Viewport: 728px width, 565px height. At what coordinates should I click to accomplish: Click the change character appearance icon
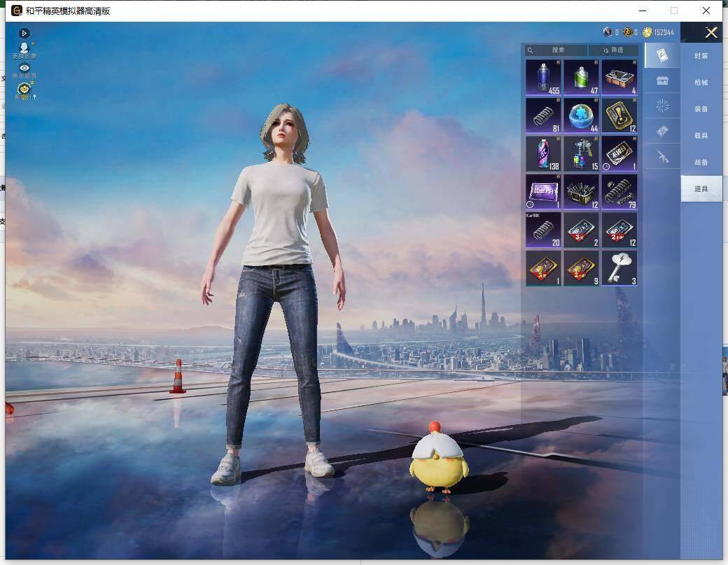(24, 48)
